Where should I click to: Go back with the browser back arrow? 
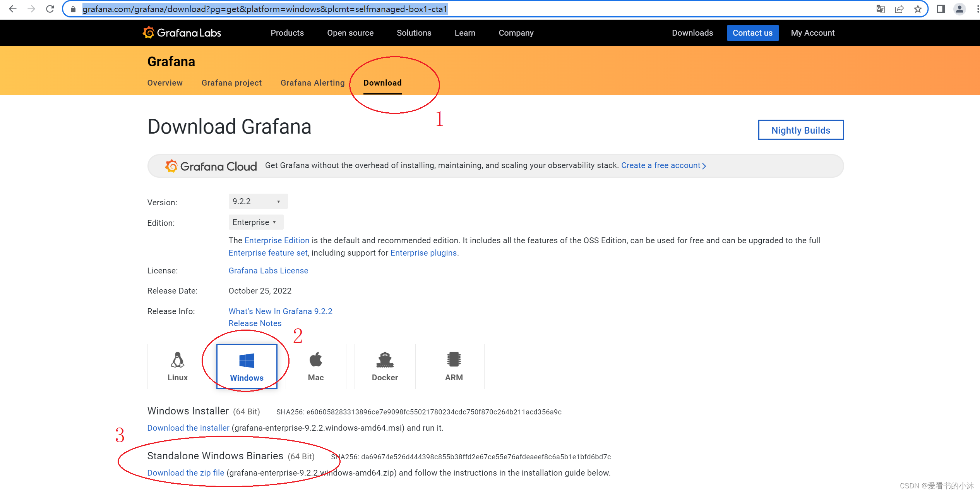point(13,9)
